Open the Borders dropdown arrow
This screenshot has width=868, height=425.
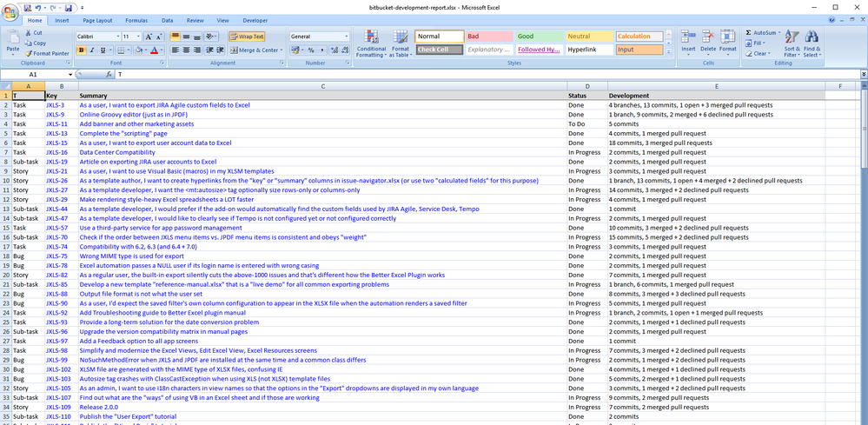click(x=128, y=50)
